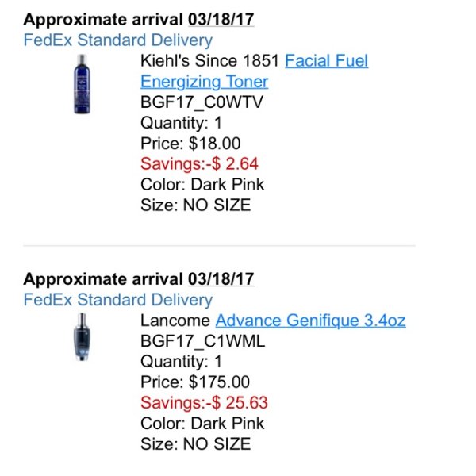Open the Facial Fuel product link

pyautogui.click(x=326, y=61)
